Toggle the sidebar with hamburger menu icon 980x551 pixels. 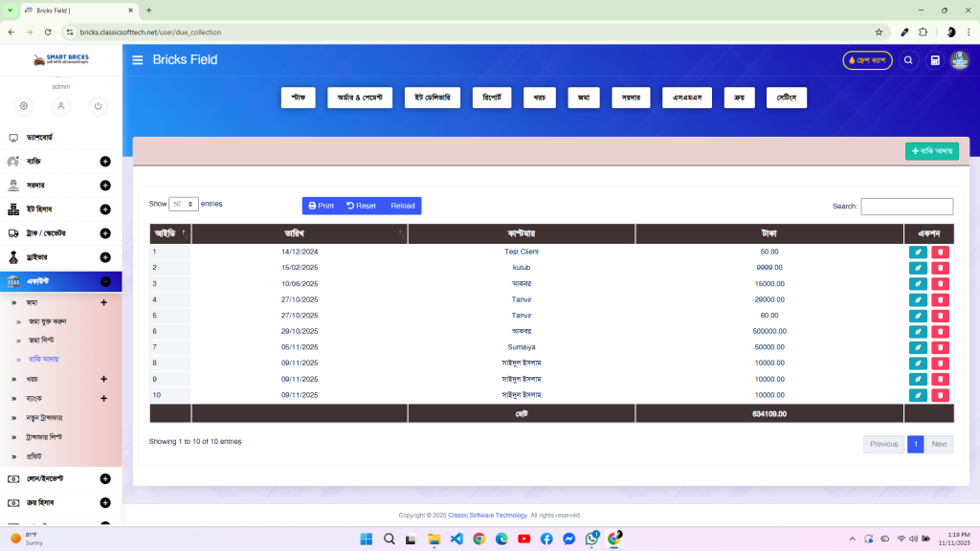138,59
